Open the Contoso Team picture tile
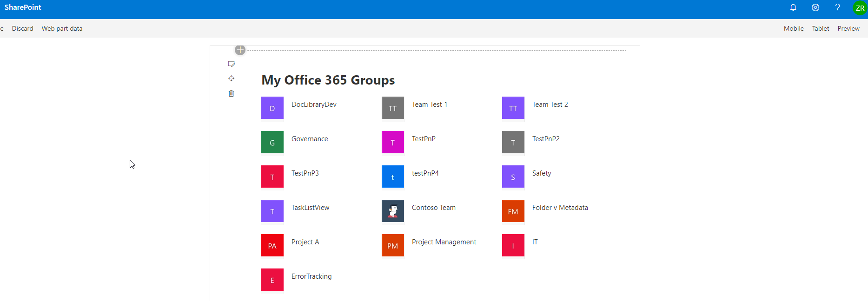Screen dimensions: 868x301 [393, 211]
